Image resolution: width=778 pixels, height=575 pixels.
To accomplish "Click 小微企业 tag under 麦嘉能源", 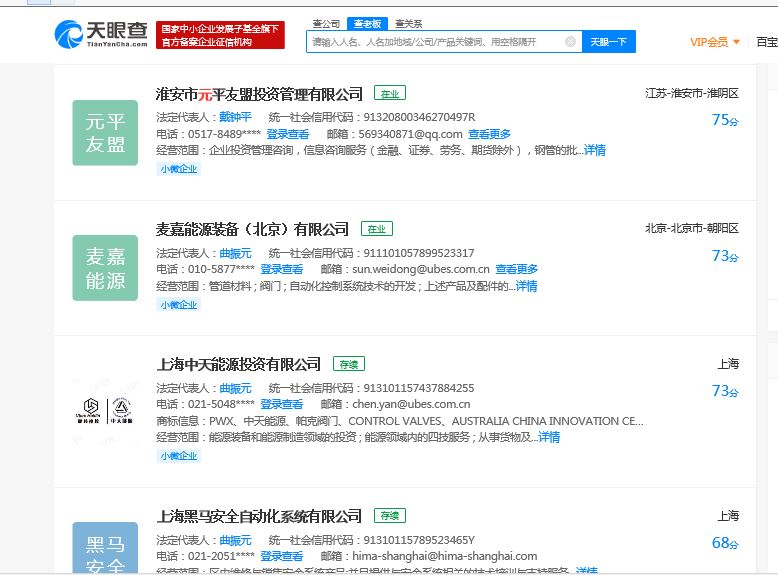I will [x=179, y=305].
